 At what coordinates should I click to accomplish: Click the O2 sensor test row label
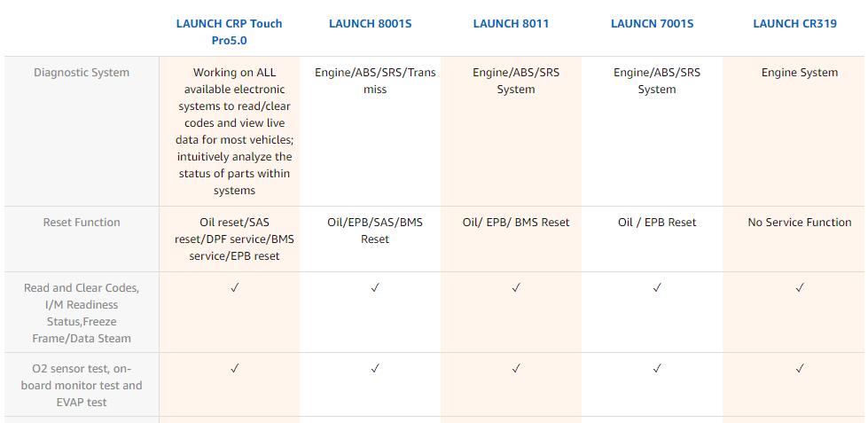(x=82, y=385)
